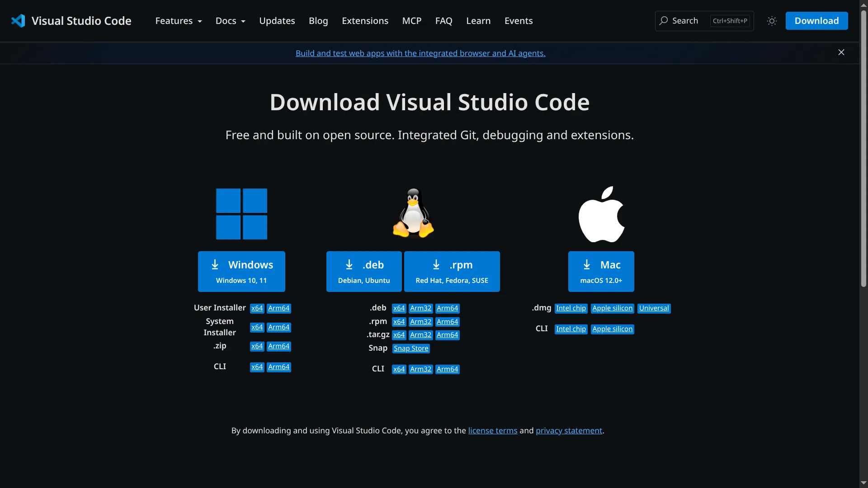Get the Linux CLI Arm64 build
Viewport: 868px width, 488px height.
(448, 369)
